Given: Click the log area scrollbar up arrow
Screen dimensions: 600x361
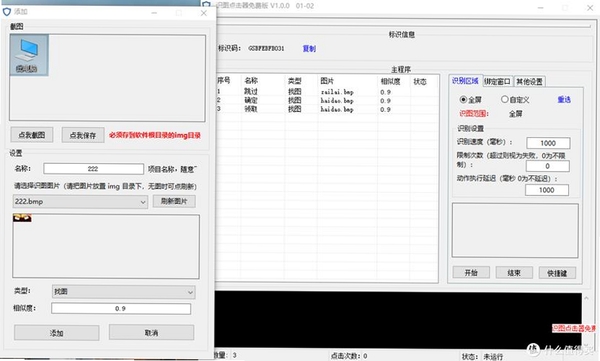Looking at the screenshot, I should (x=586, y=297).
